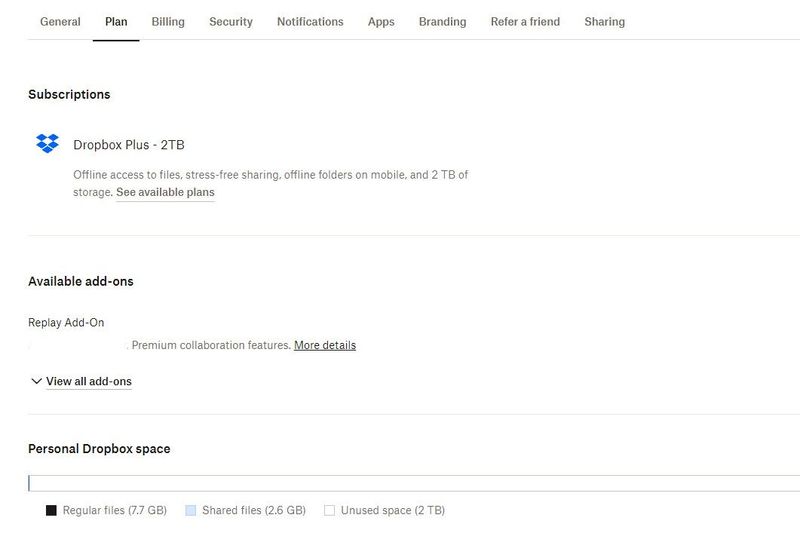Image resolution: width=800 pixels, height=542 pixels.
Task: Click the black Regular files legend swatch
Action: (x=51, y=510)
